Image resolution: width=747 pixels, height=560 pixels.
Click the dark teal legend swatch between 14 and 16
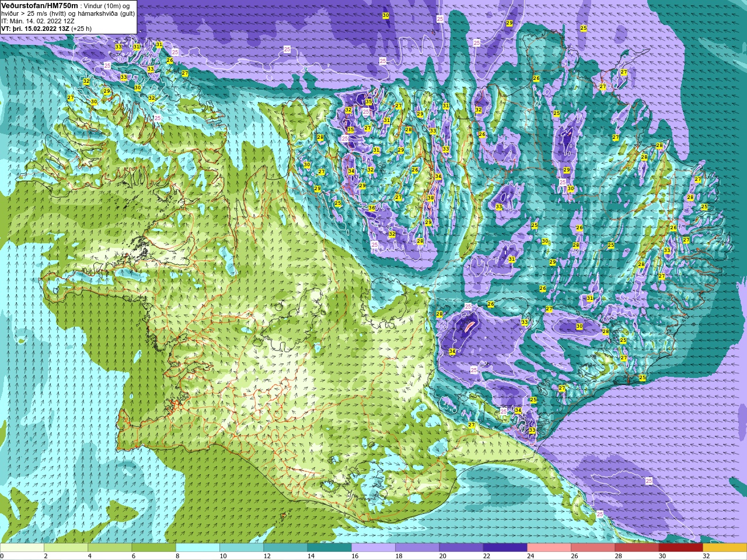pyautogui.click(x=330, y=548)
